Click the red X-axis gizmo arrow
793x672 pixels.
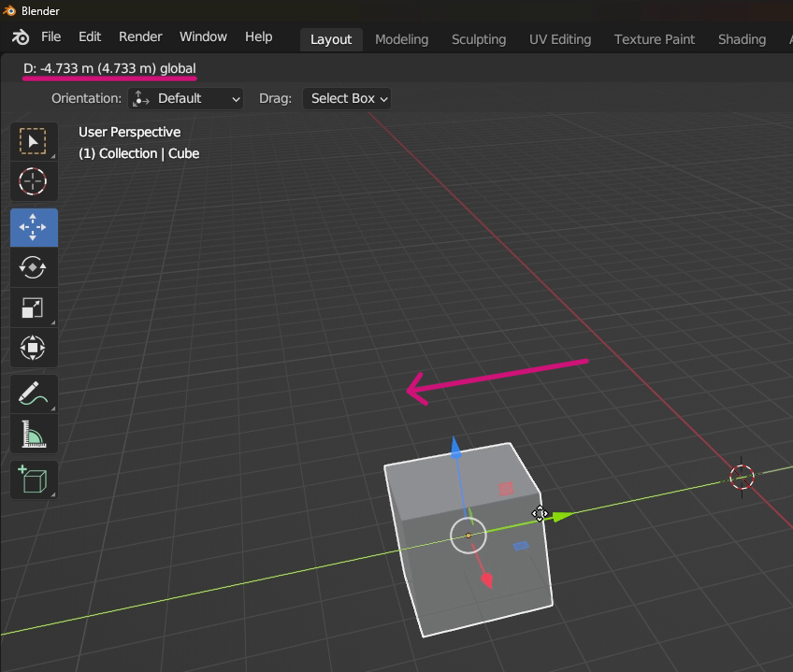[486, 579]
